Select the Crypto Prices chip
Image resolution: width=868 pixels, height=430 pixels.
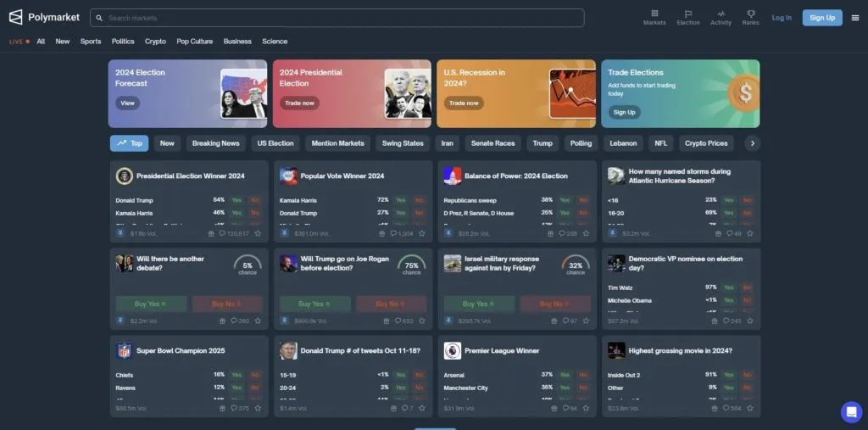pos(706,143)
